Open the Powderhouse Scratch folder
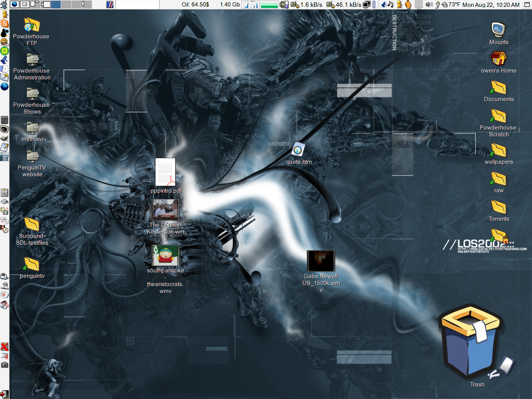This screenshot has height=399, width=532. click(499, 116)
